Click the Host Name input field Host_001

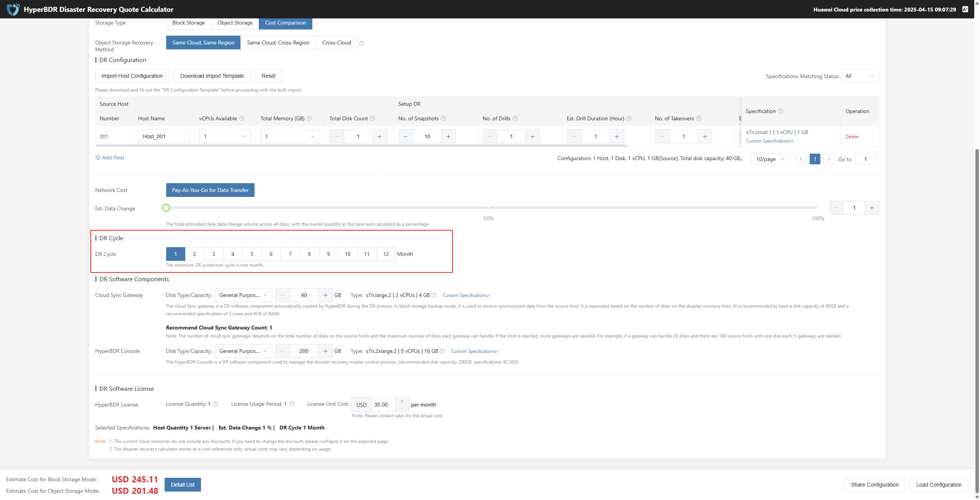coord(164,137)
